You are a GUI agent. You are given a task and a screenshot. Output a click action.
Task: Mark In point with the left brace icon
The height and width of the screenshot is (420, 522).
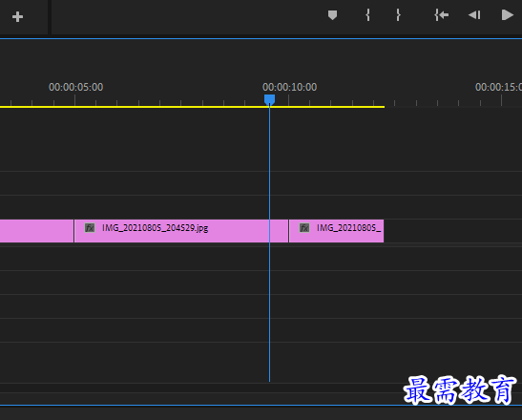[x=367, y=15]
